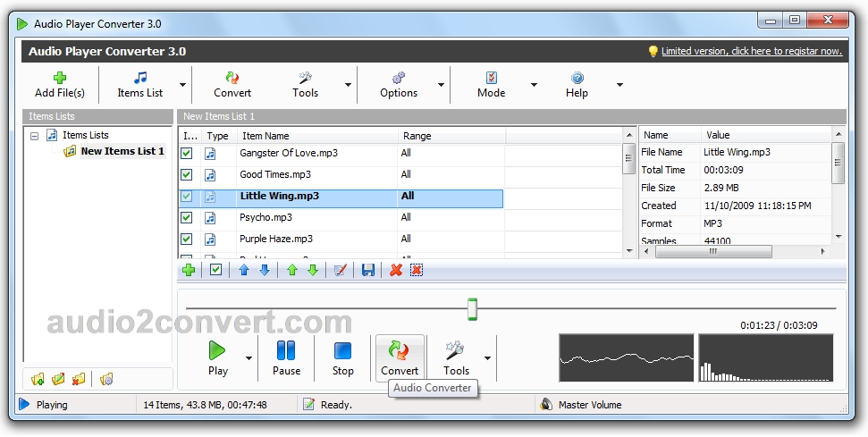868x437 pixels.
Task: Click the 00:03:09 Total Time value
Action: pos(723,170)
